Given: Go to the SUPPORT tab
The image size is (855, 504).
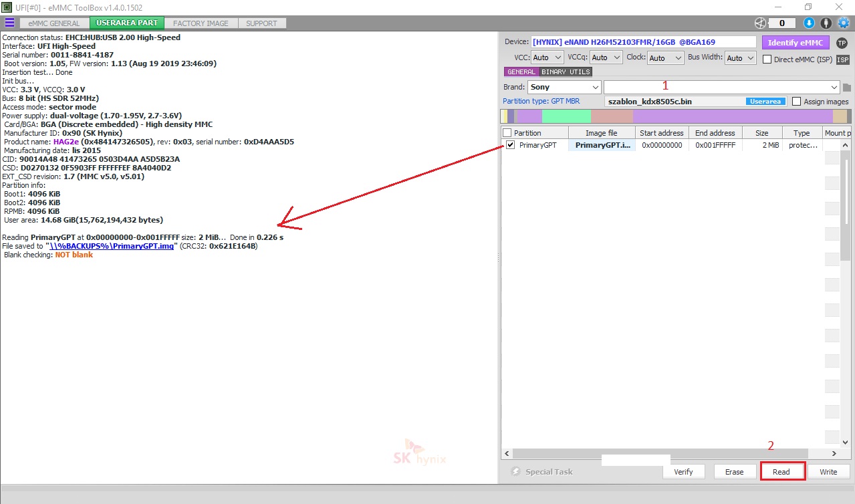Looking at the screenshot, I should (261, 23).
